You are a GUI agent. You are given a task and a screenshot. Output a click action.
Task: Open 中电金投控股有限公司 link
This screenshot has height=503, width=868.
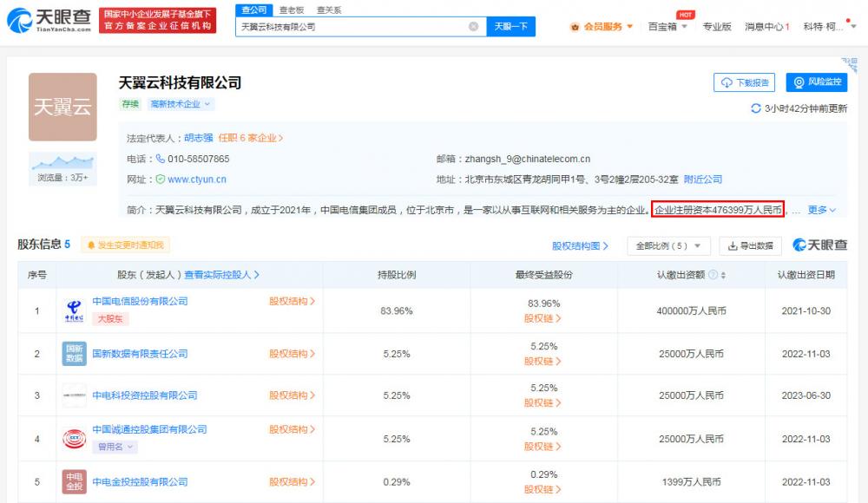(140, 482)
